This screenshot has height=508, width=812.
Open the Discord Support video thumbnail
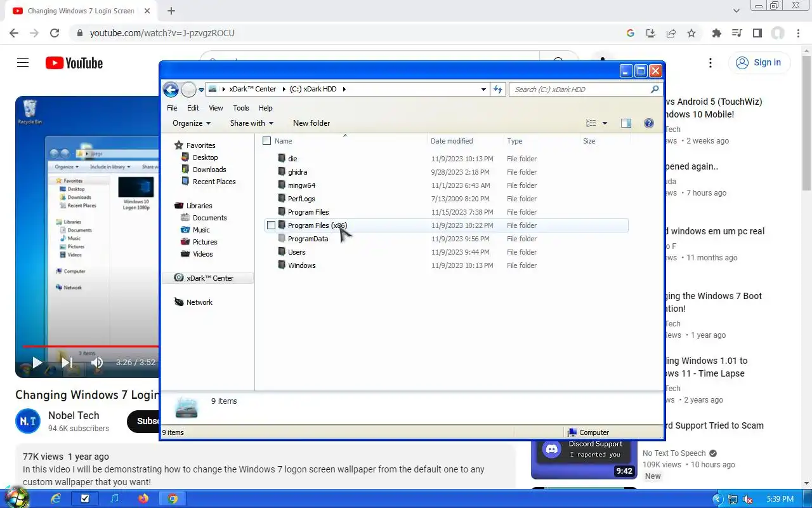pyautogui.click(x=584, y=459)
